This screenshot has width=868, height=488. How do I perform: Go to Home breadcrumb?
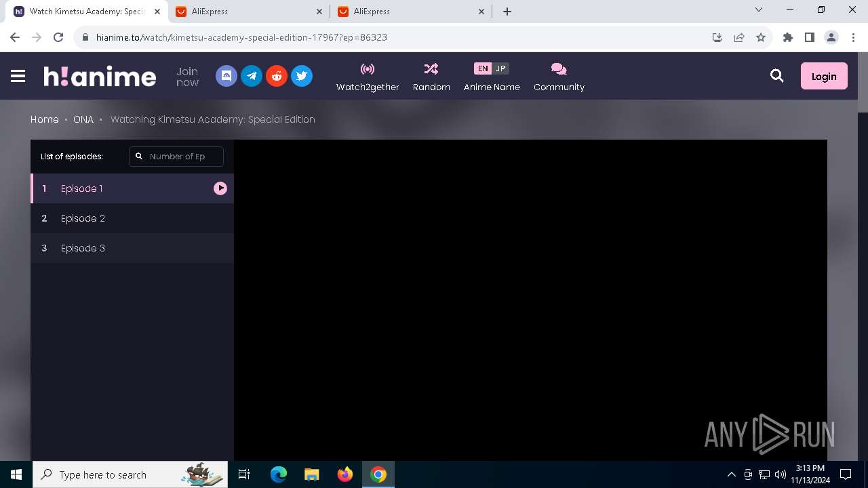[45, 119]
